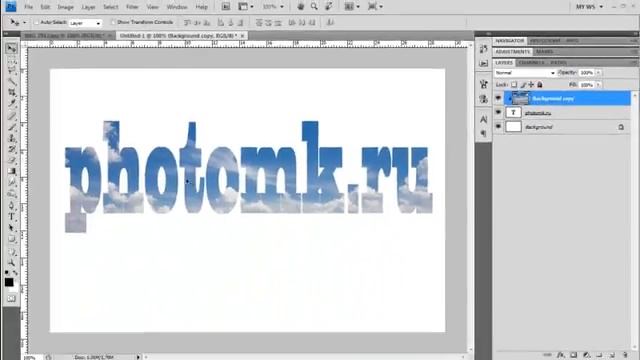The height and width of the screenshot is (360, 640).
Task: Click the foreground color swatch
Action: (x=9, y=282)
